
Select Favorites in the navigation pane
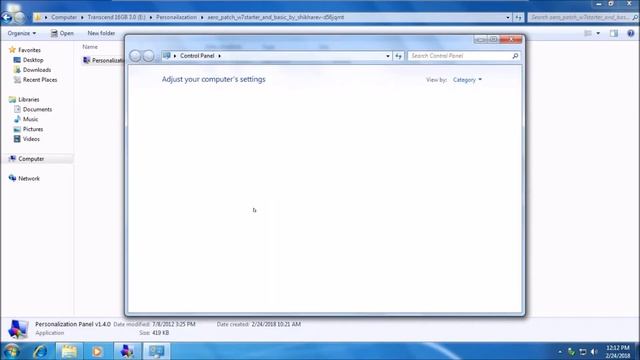(29, 50)
